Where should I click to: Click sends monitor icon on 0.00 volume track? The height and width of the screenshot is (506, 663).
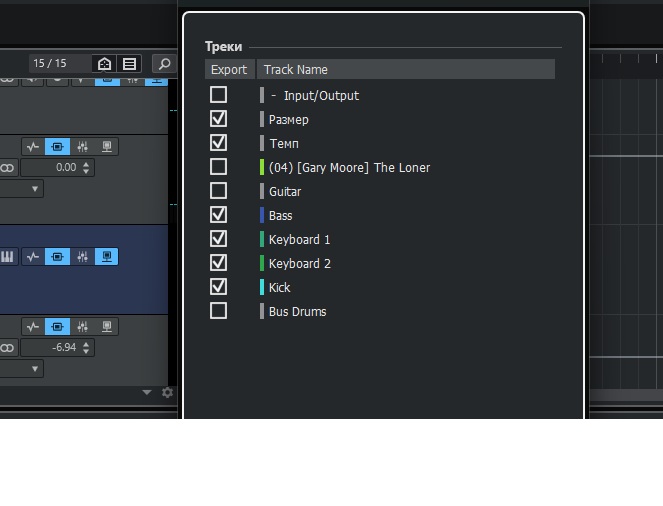point(107,147)
